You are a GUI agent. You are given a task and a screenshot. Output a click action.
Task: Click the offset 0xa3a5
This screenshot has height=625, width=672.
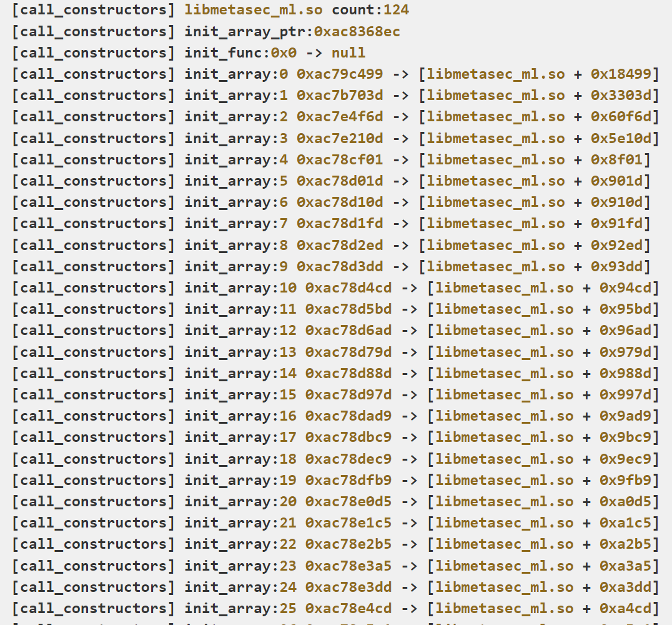(x=626, y=566)
